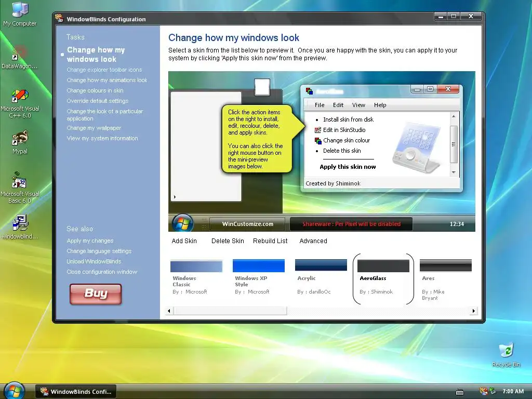Click the preview pane vertical scrollbar thumb
The image size is (532, 399).
[x=454, y=144]
